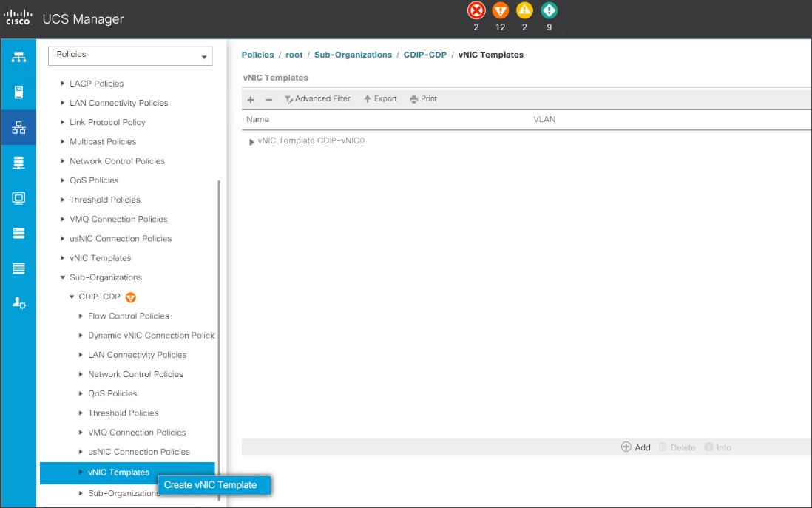The width and height of the screenshot is (812, 508).
Task: Open the Chassis/Equipment list icon
Action: 18,268
